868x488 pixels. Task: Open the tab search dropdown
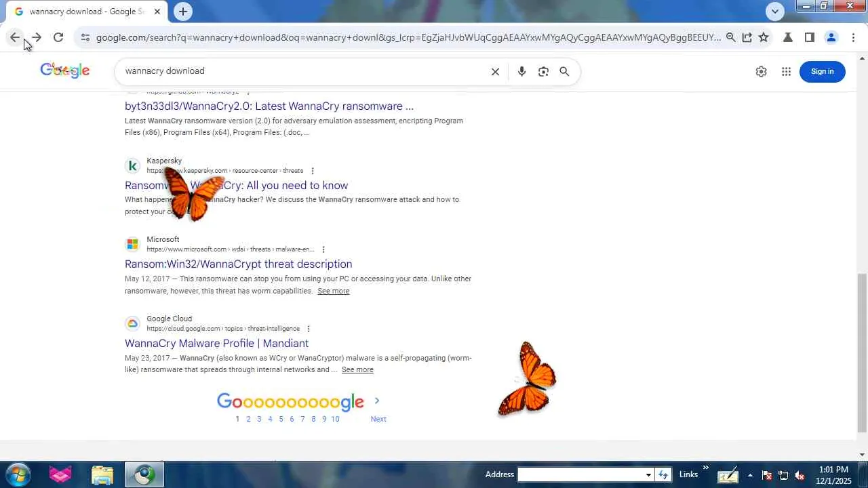pos(774,11)
